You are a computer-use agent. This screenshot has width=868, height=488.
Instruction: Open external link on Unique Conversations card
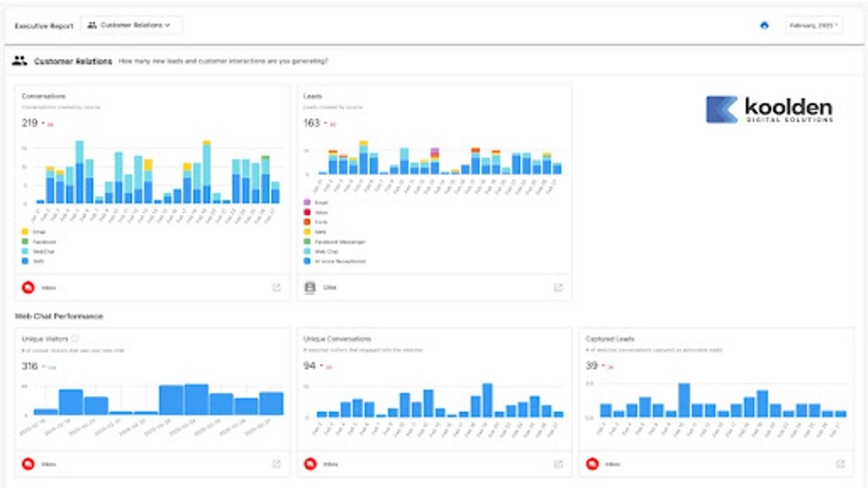click(558, 464)
